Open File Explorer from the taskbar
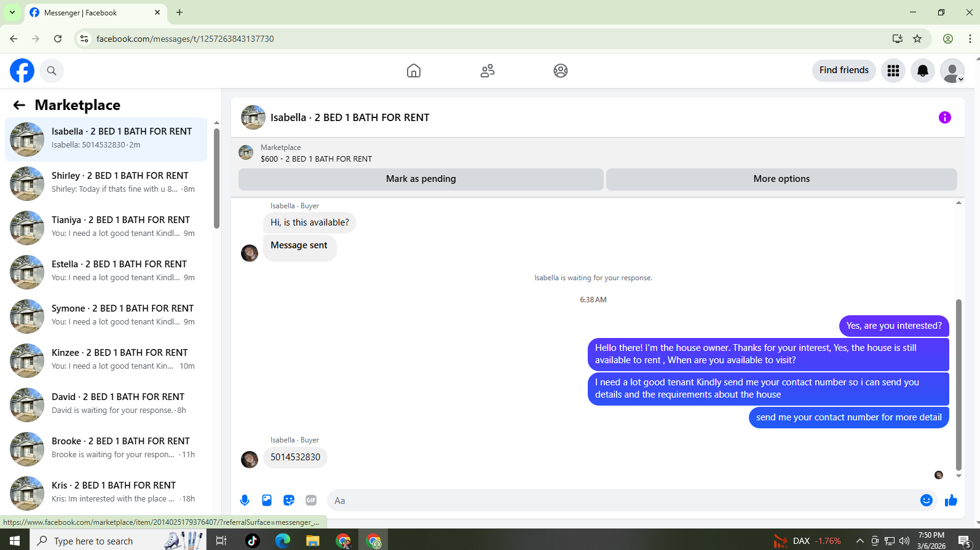 pos(313,541)
